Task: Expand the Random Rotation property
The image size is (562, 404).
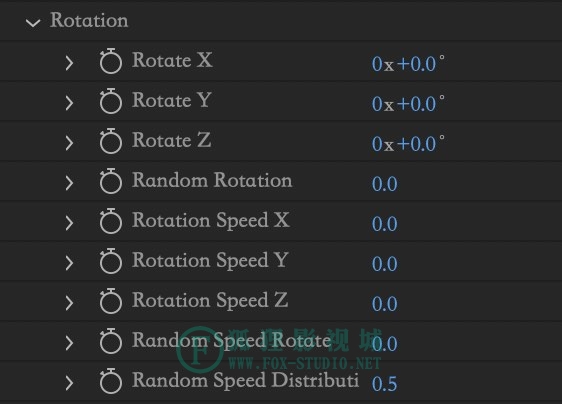Action: [69, 183]
